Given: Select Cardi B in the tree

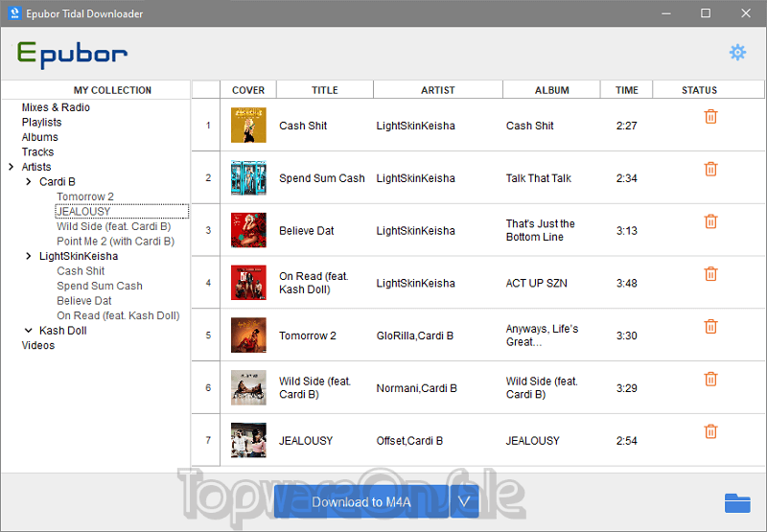Looking at the screenshot, I should pyautogui.click(x=58, y=182).
